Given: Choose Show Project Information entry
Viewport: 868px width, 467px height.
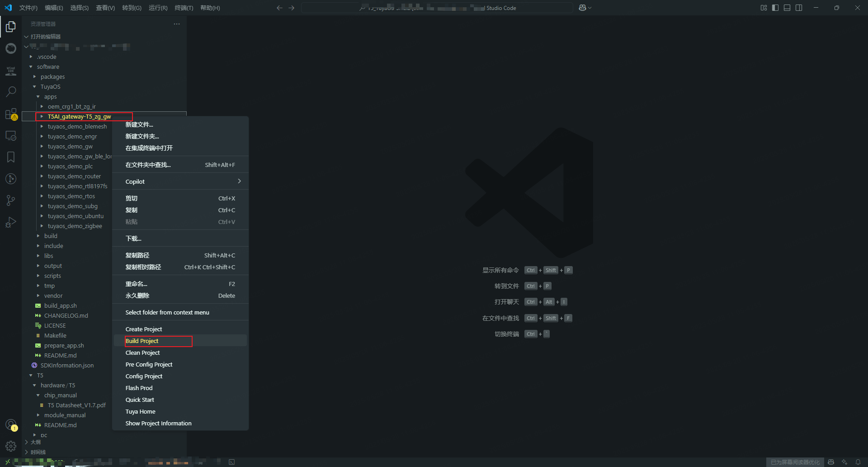Looking at the screenshot, I should click(180, 423).
